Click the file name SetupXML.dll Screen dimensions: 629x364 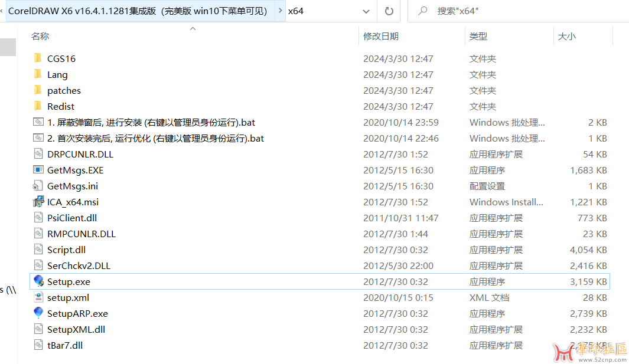click(76, 330)
